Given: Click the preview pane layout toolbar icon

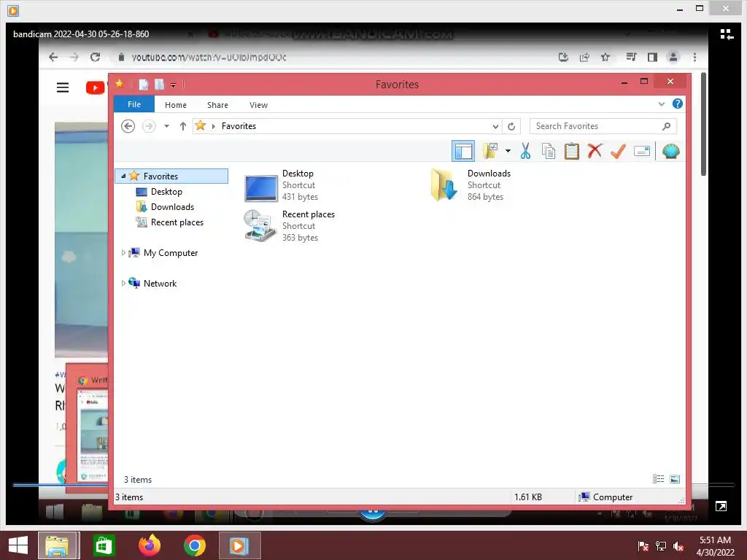Looking at the screenshot, I should (x=463, y=152).
